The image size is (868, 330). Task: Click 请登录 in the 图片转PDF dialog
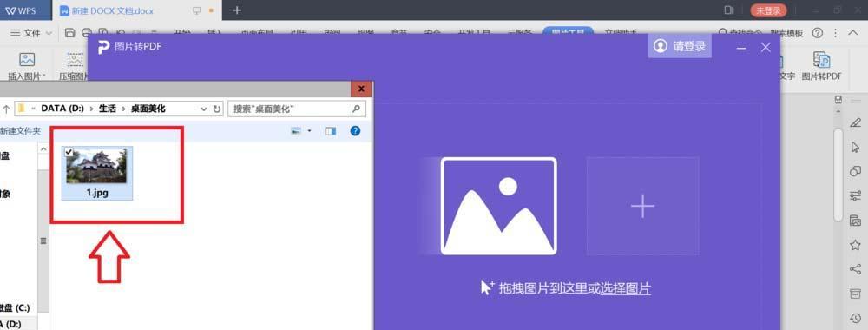(x=680, y=47)
